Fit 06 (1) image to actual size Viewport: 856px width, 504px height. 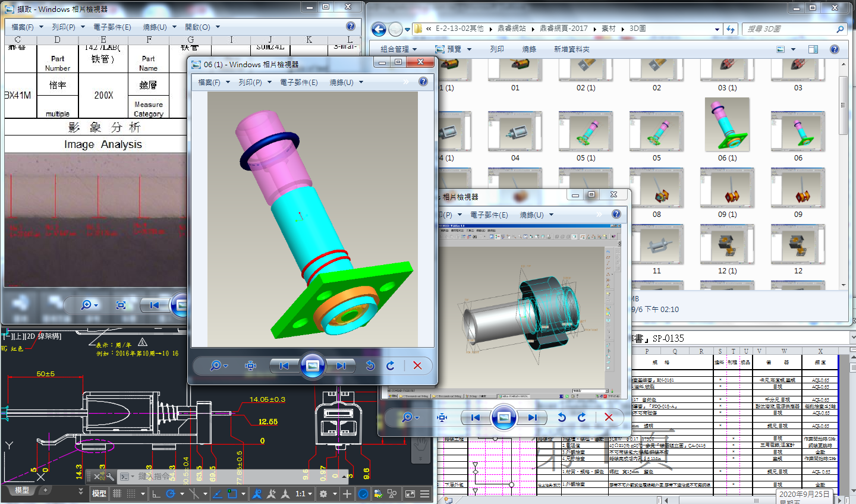coord(250,366)
